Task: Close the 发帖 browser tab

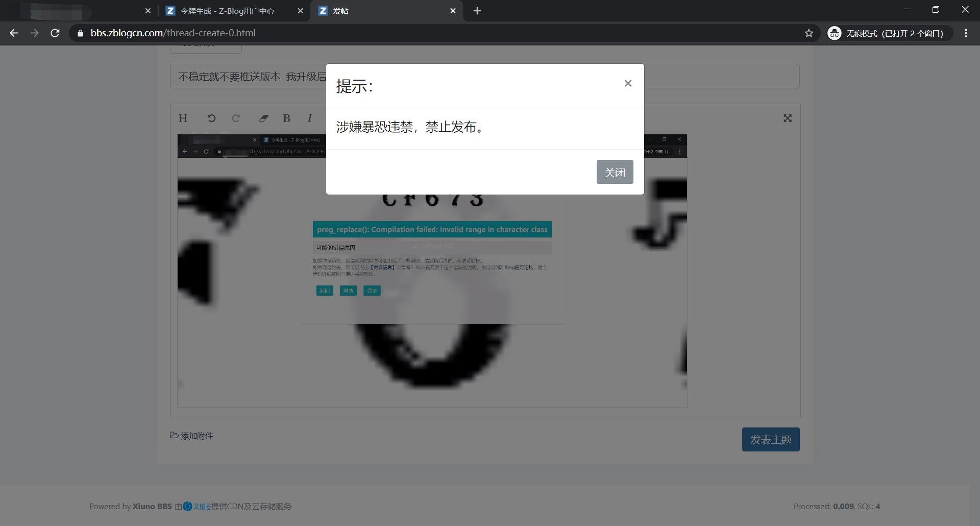Action: tap(453, 11)
